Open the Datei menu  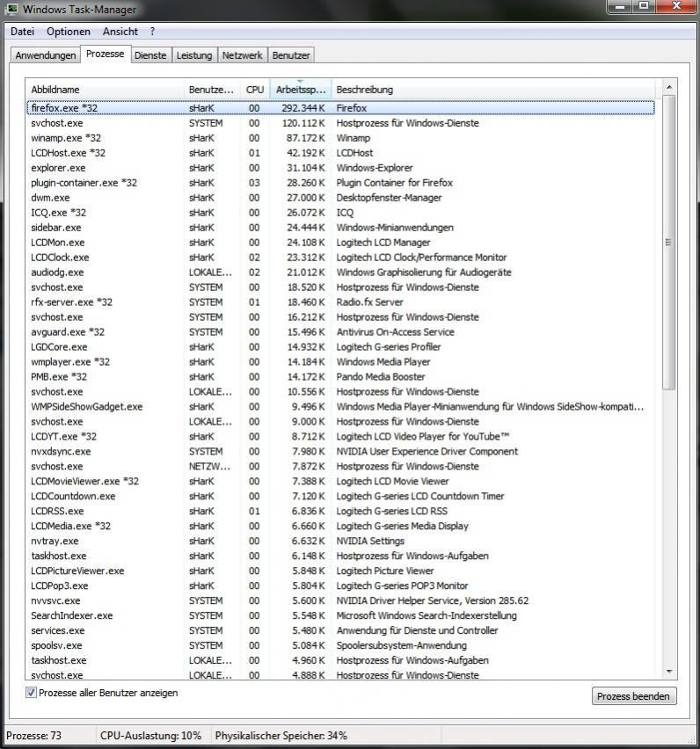pos(23,32)
